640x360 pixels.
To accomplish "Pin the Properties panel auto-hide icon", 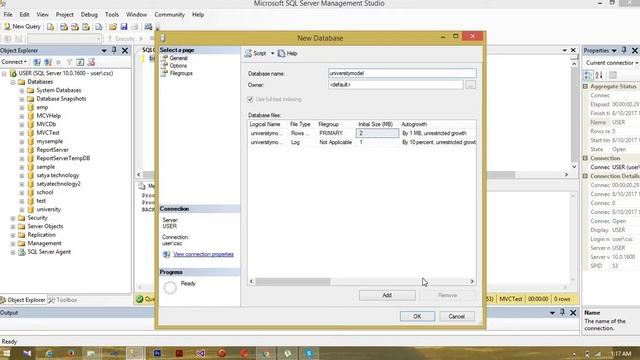I will click(624, 50).
